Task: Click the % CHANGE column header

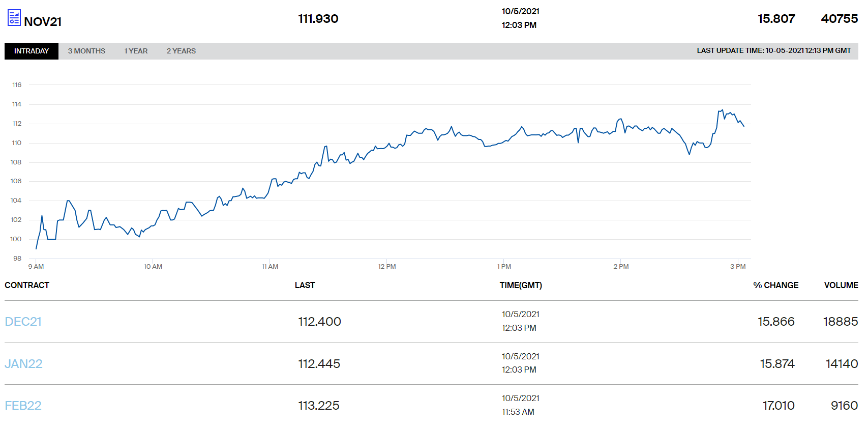Action: point(775,285)
